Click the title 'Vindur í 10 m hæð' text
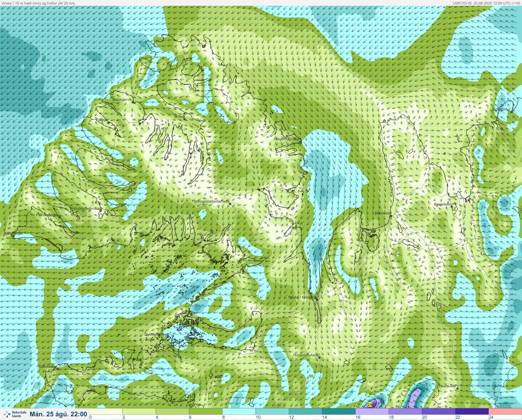This screenshot has height=420, width=522. pyautogui.click(x=18, y=3)
